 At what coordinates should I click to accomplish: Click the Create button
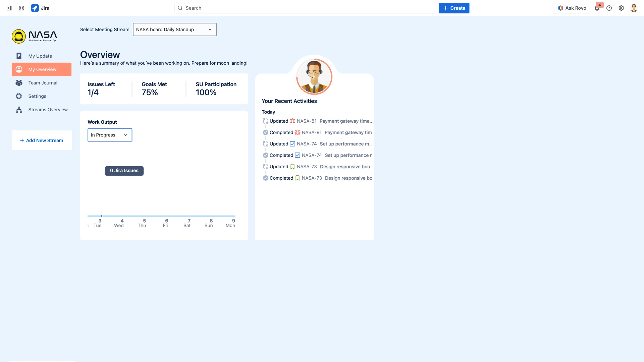click(454, 8)
